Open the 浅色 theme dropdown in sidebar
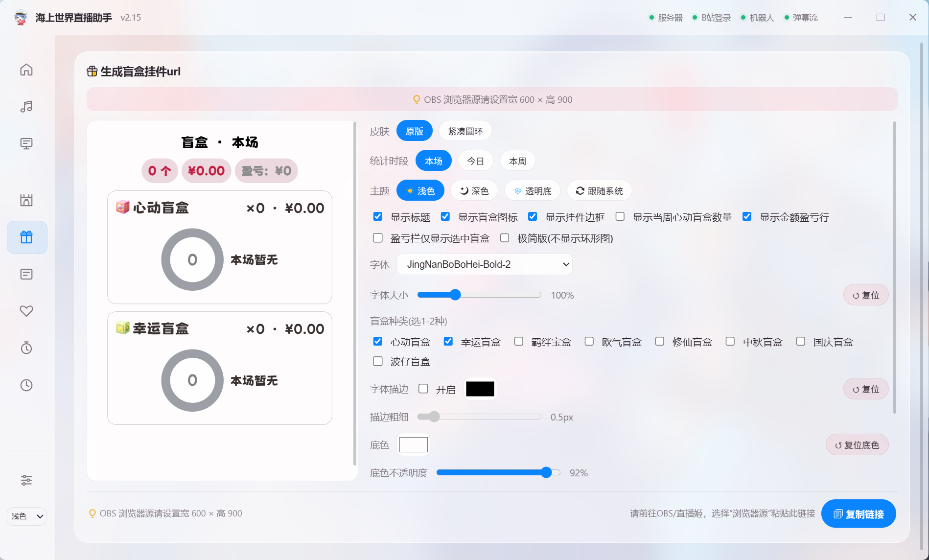This screenshot has width=929, height=560. point(27,516)
